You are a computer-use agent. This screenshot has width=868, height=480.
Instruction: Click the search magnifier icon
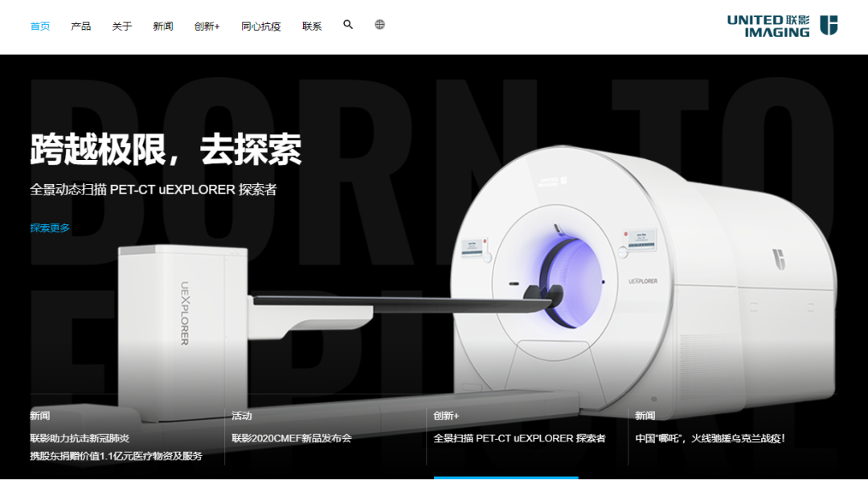click(x=348, y=25)
